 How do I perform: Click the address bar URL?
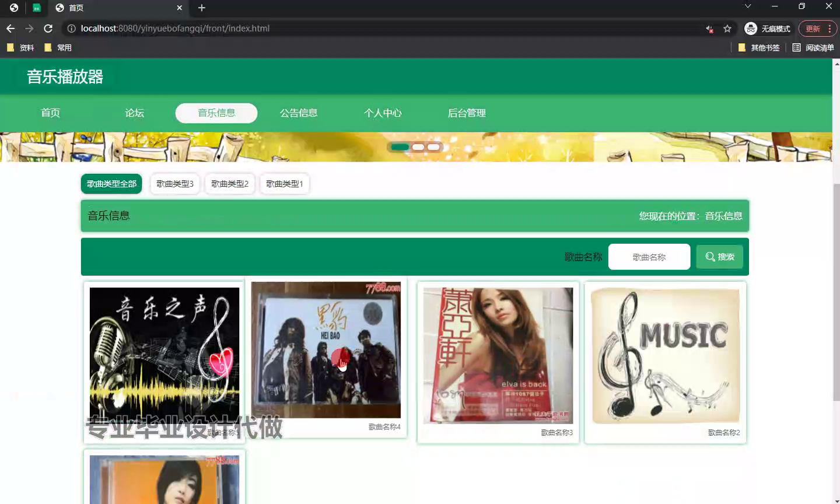(175, 29)
